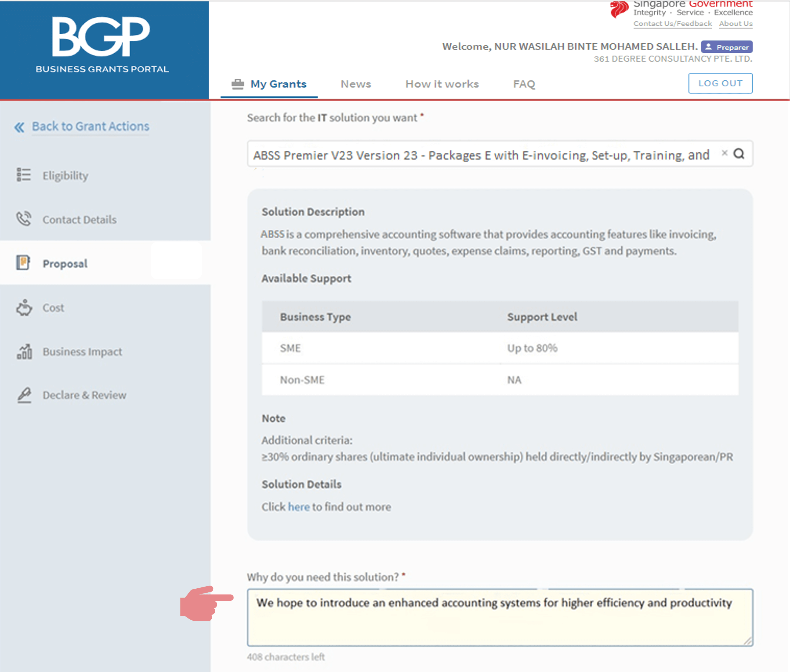Click the Cost piggy bank icon
The width and height of the screenshot is (790, 672).
[x=24, y=307]
